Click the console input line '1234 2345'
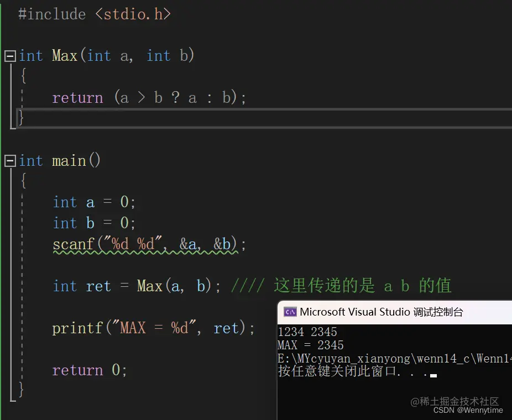 pyautogui.click(x=307, y=332)
